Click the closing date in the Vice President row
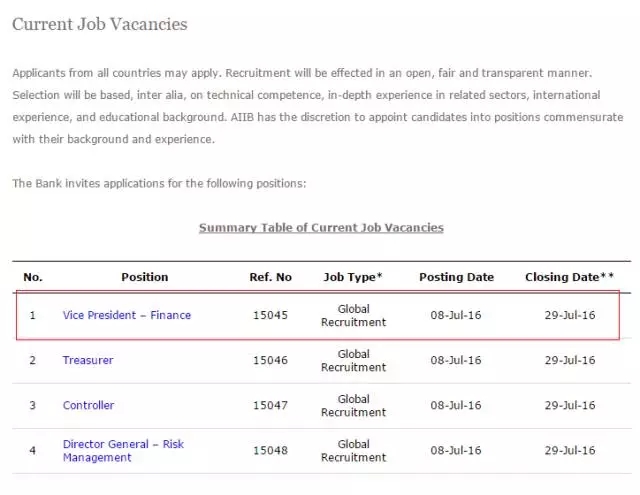Viewport: 640px width, 495px height. [x=570, y=315]
